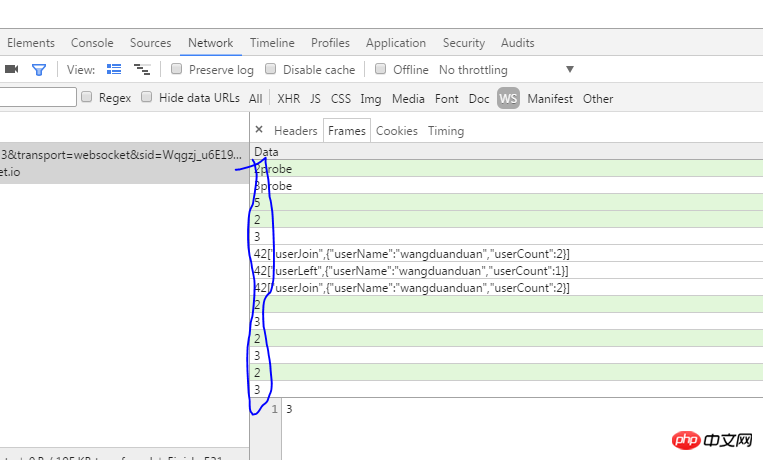Viewport: 763px width, 460px height.
Task: Select the userLeft frame row
Action: coord(411,271)
